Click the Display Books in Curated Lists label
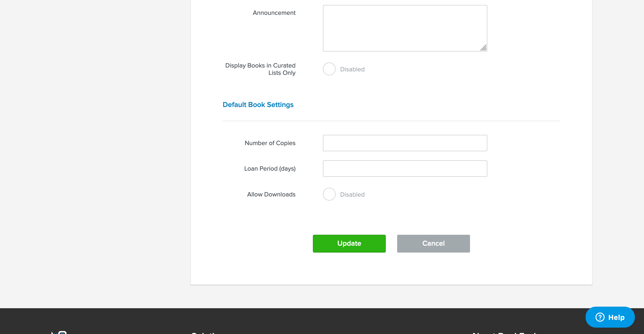The width and height of the screenshot is (644, 334). click(260, 69)
